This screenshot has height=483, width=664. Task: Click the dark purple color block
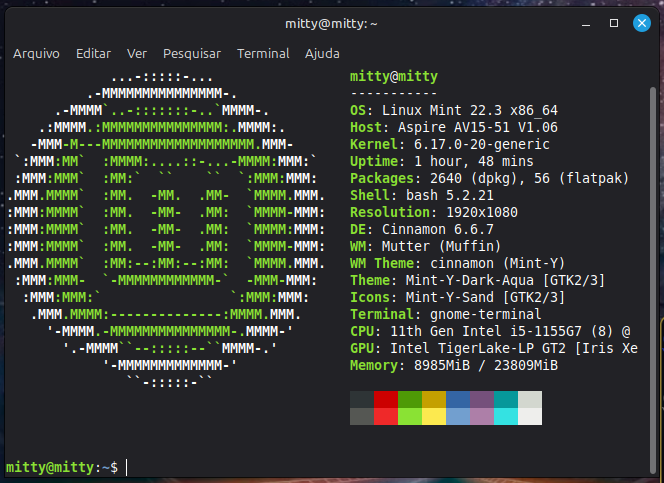482,399
